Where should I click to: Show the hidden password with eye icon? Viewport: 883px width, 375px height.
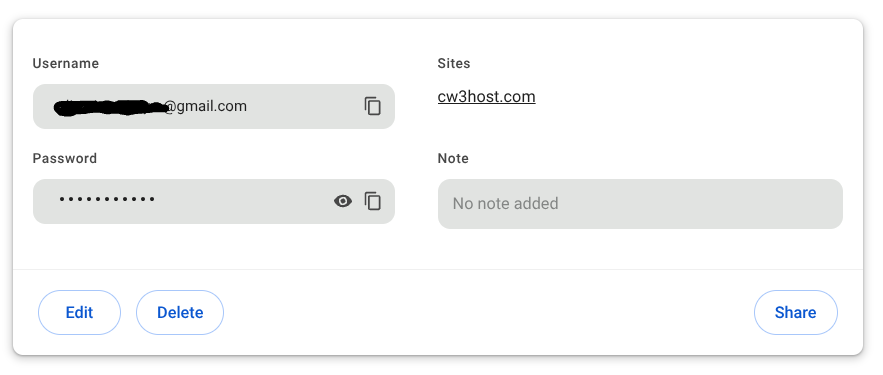tap(342, 201)
